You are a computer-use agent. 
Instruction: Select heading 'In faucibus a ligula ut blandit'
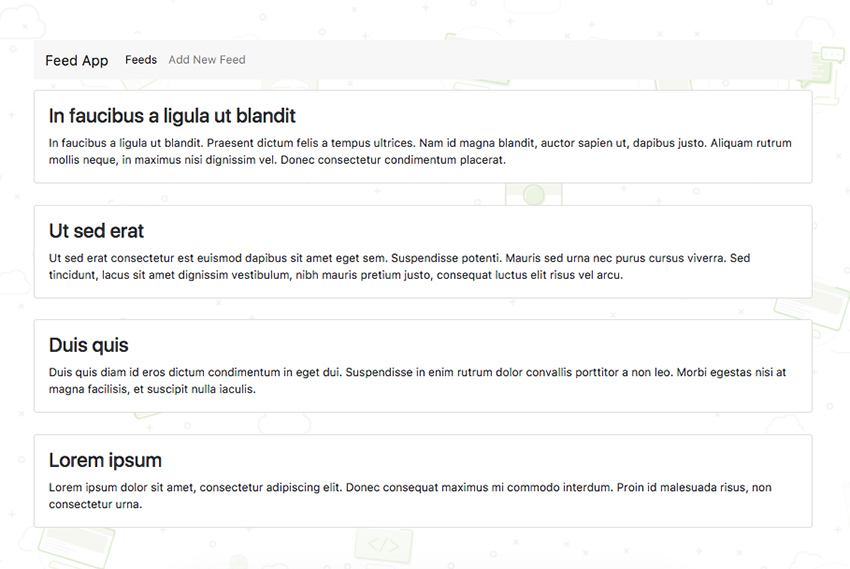[x=172, y=115]
